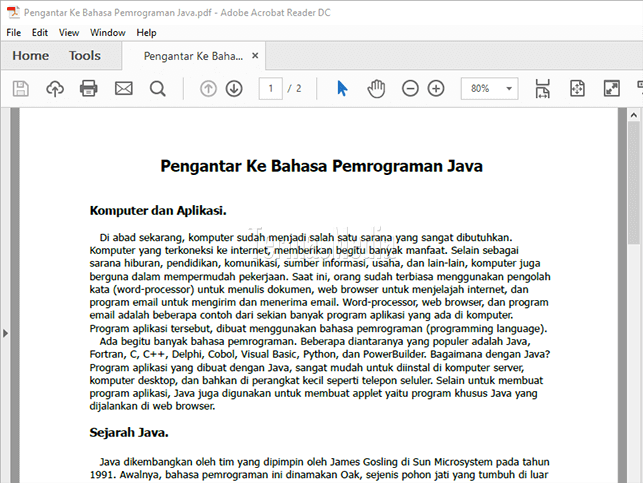Viewport: 643px width, 483px height.
Task: Click fit width scrolling icon
Action: [x=542, y=89]
